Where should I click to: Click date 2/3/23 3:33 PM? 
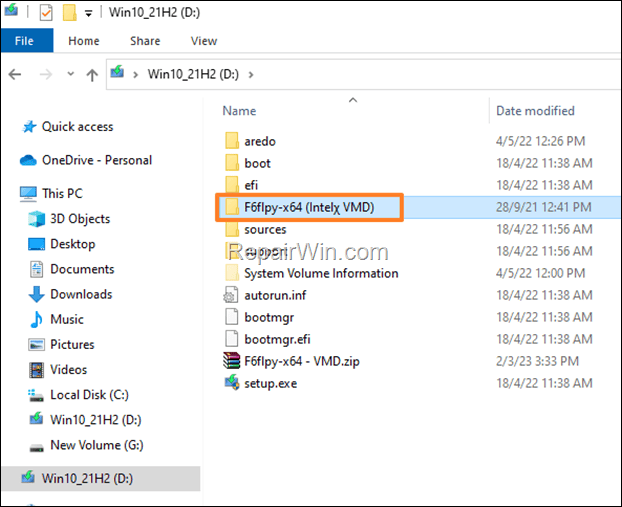point(537,361)
